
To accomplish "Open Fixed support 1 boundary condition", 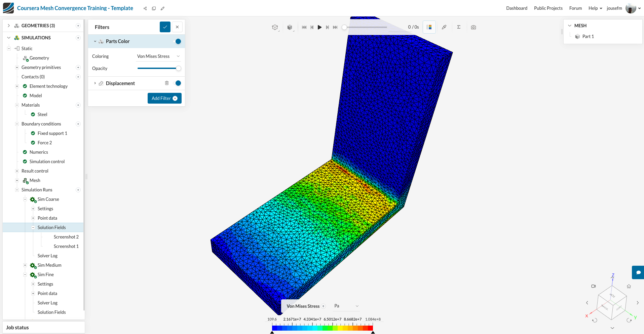I will tap(52, 133).
